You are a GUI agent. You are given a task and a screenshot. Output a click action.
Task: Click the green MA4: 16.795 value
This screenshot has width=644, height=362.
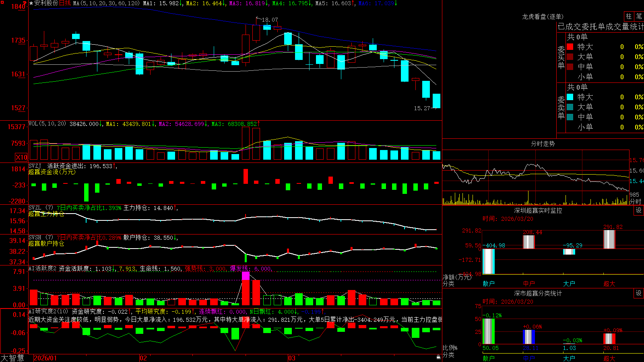click(x=290, y=3)
